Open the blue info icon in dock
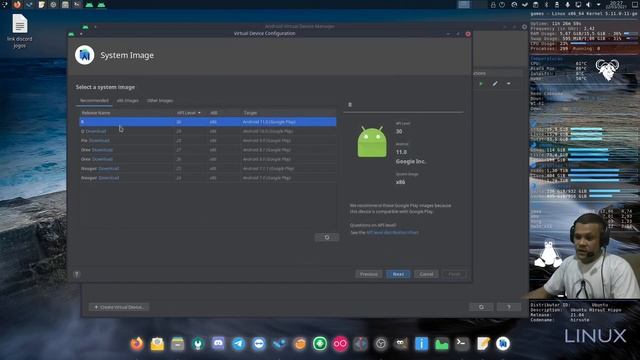 click(x=422, y=344)
